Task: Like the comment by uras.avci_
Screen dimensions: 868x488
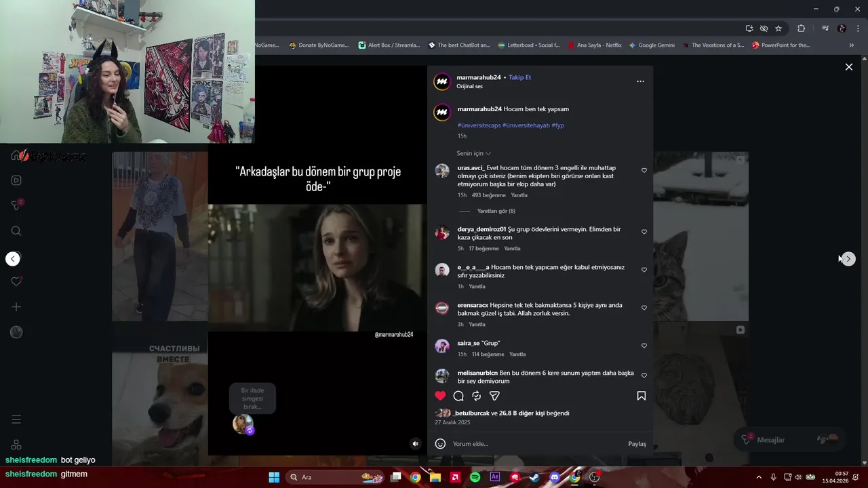Action: click(644, 170)
